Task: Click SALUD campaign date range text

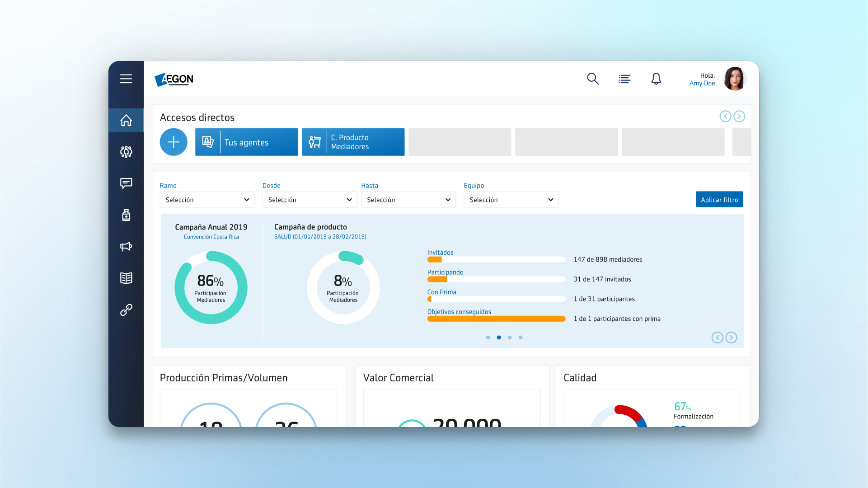Action: (320, 236)
